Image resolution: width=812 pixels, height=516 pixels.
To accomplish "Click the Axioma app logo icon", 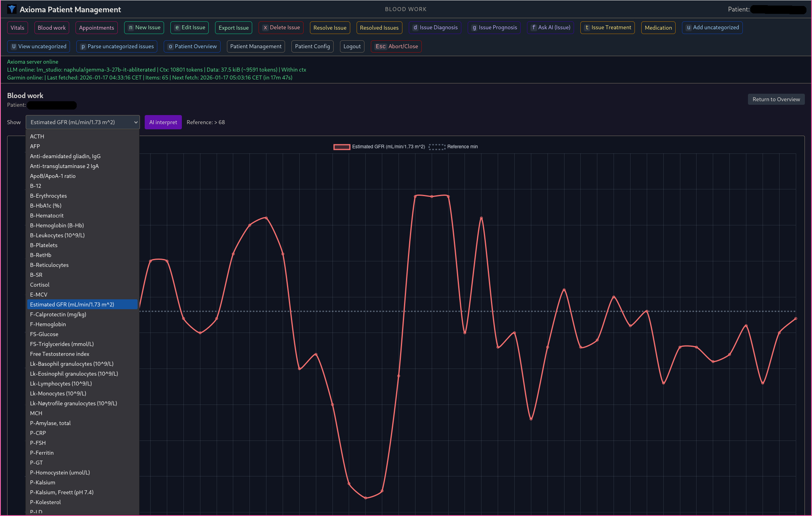I will click(x=12, y=9).
